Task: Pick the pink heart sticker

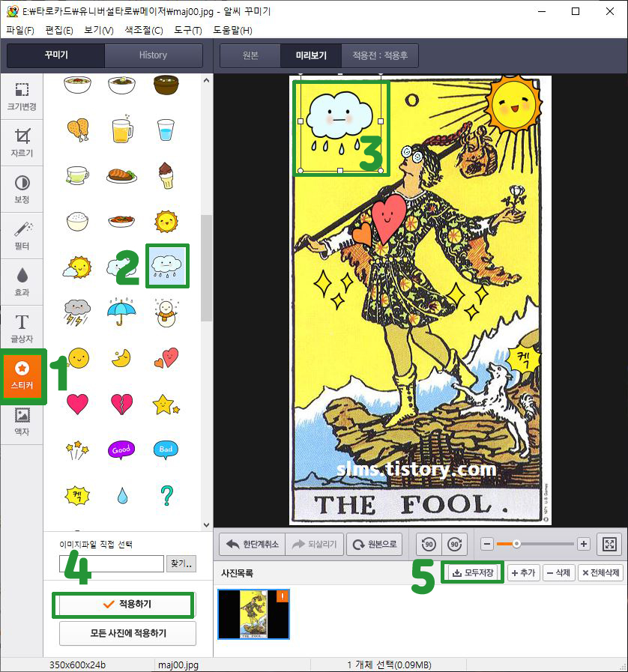Action: pos(78,404)
